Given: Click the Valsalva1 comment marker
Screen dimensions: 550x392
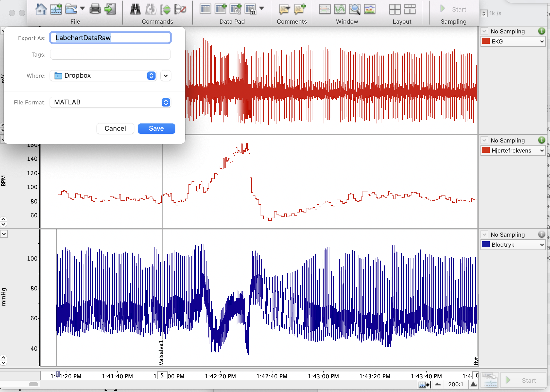Looking at the screenshot, I should tap(161, 352).
